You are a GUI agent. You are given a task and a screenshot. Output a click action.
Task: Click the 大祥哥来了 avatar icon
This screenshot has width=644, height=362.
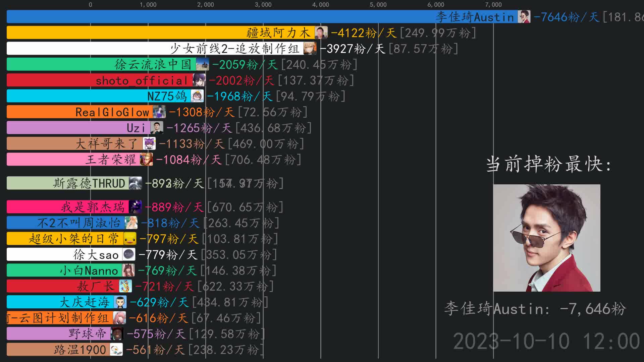149,143
